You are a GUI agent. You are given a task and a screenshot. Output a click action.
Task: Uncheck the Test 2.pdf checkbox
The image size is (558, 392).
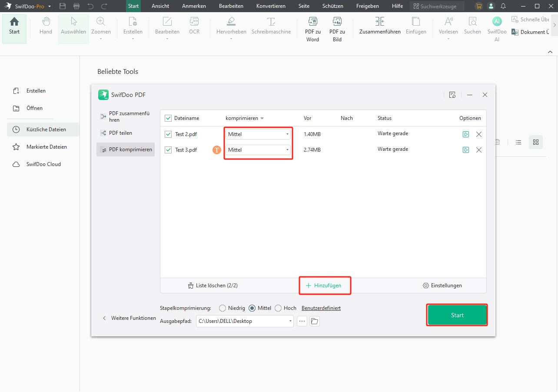pos(168,134)
